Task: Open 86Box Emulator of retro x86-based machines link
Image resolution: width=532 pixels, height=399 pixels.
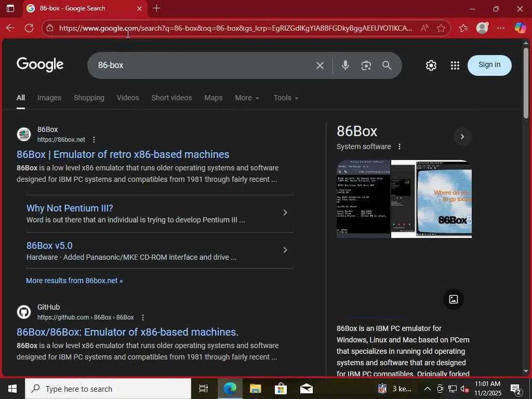Action: click(x=123, y=154)
